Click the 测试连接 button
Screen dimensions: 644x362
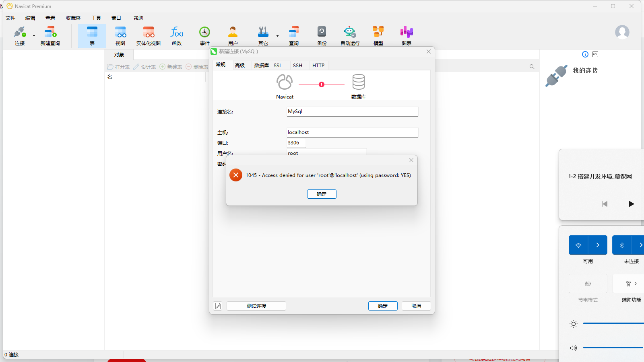256,306
